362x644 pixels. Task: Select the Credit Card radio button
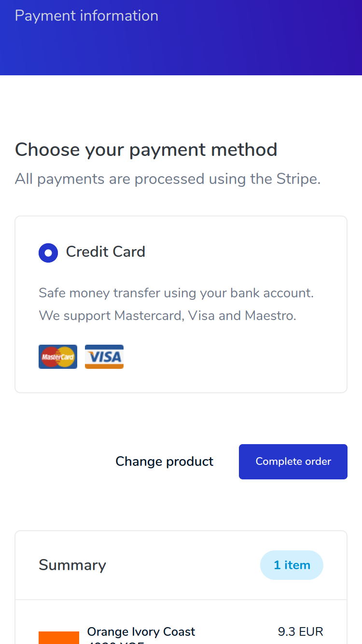point(48,252)
